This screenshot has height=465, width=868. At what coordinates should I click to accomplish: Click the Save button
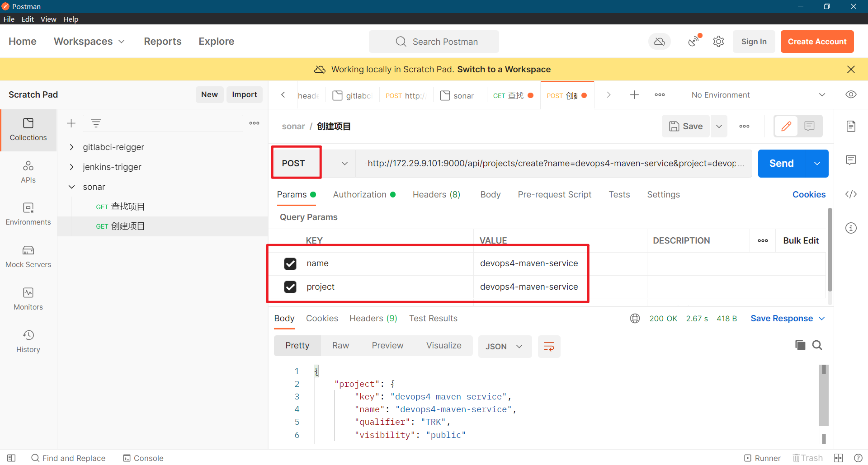[686, 126]
